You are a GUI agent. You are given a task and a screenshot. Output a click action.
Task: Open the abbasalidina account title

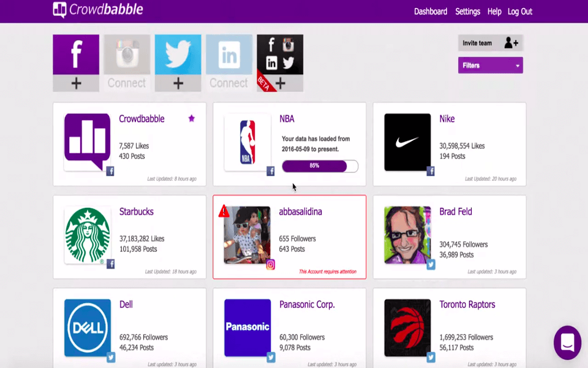[300, 212]
